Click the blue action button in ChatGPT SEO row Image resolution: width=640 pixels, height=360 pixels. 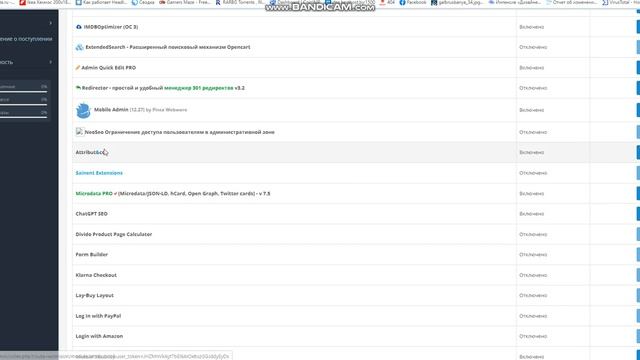[x=638, y=214]
